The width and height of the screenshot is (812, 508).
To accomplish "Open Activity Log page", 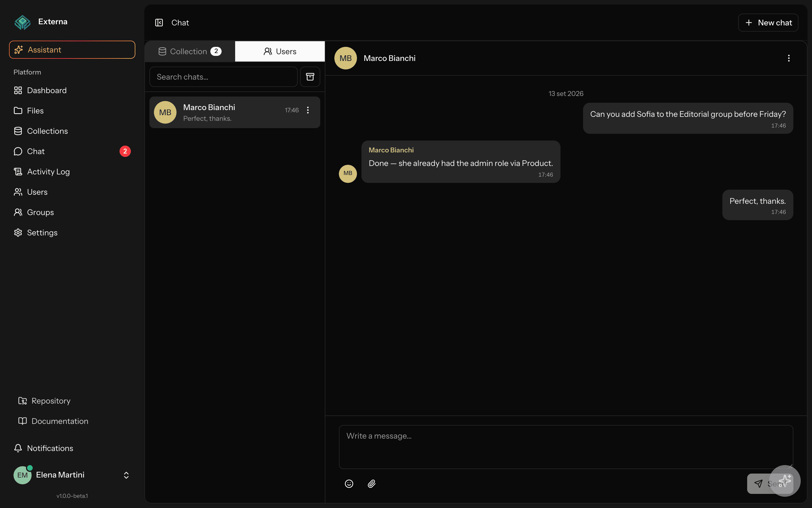I will point(72,172).
